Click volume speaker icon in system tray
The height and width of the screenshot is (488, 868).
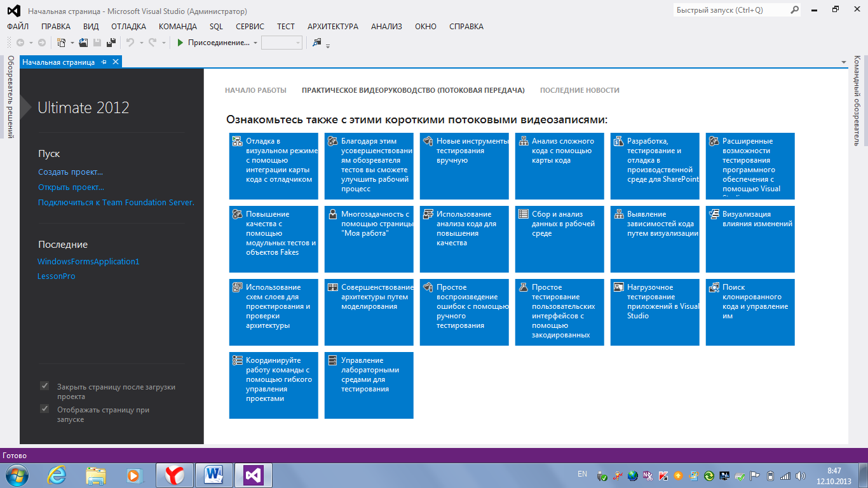click(801, 475)
